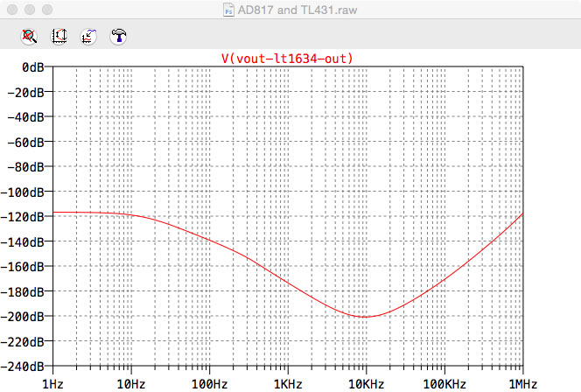This screenshot has height=392, width=581.
Task: Open the control panel hammer icon
Action: coord(119,36)
